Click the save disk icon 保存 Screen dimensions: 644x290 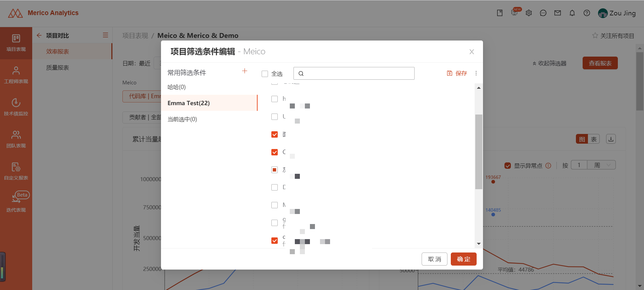click(x=457, y=73)
